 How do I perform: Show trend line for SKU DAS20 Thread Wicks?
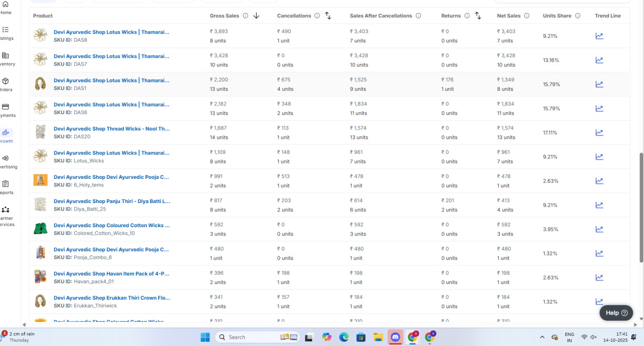599,133
